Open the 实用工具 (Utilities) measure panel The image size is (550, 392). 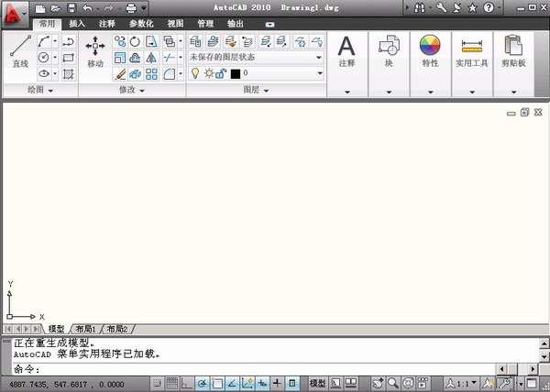click(x=472, y=51)
